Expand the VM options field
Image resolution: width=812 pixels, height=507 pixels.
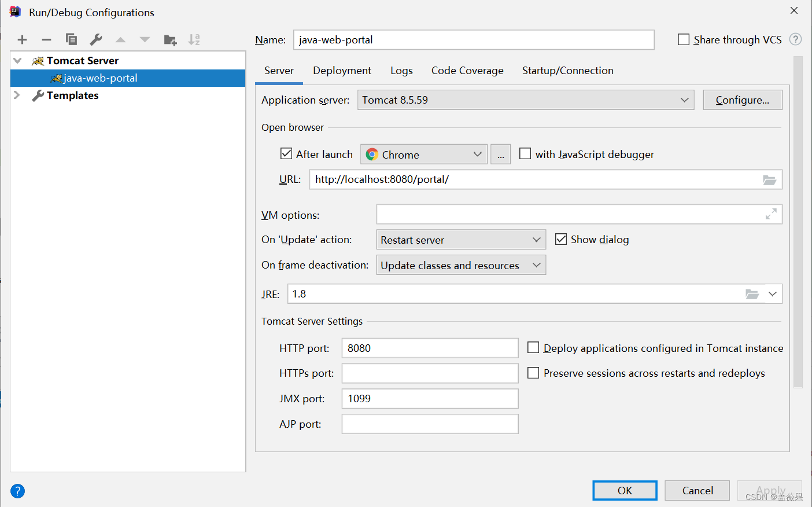(771, 214)
